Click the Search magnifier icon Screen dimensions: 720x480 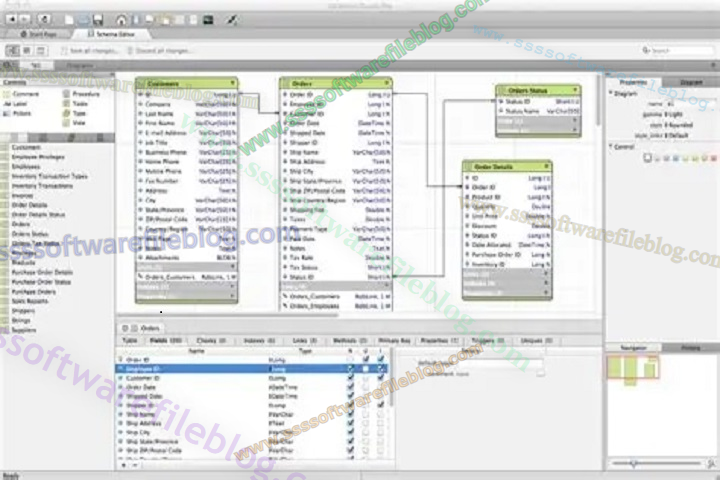point(646,50)
